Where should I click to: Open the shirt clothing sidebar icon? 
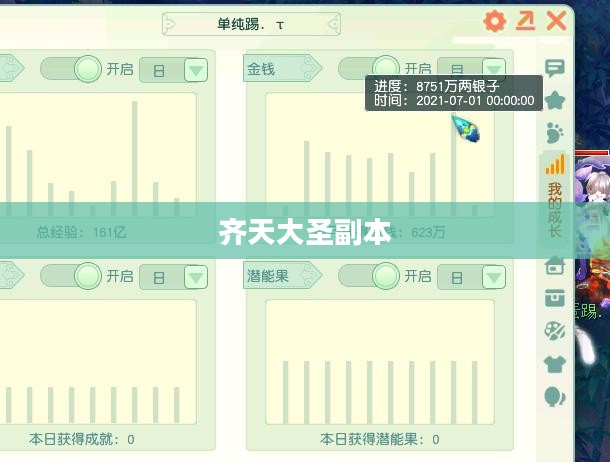pyautogui.click(x=555, y=364)
